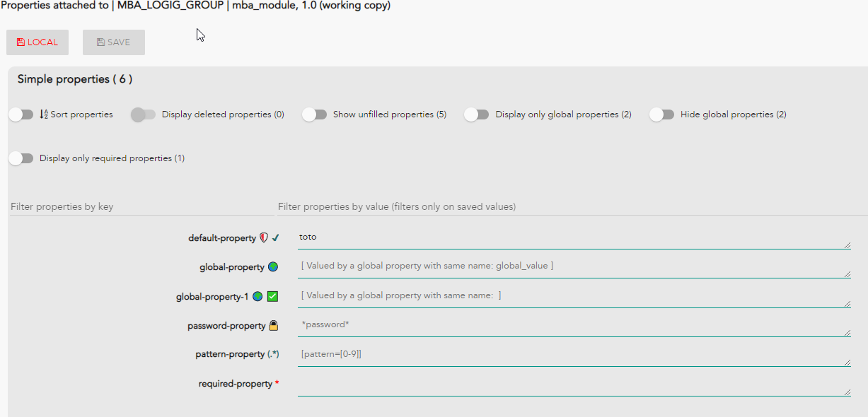Turn on Display only global properties
The height and width of the screenshot is (417, 868).
pyautogui.click(x=477, y=114)
